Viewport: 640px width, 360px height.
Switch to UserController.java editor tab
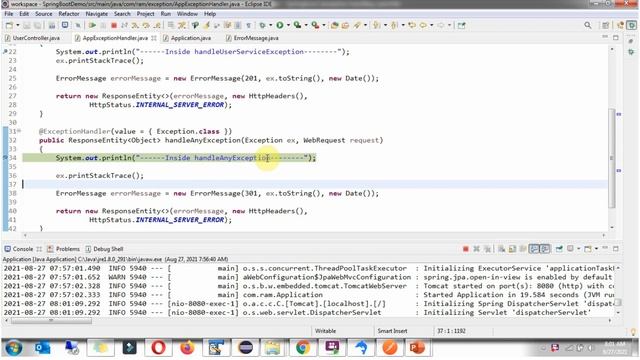[33, 38]
